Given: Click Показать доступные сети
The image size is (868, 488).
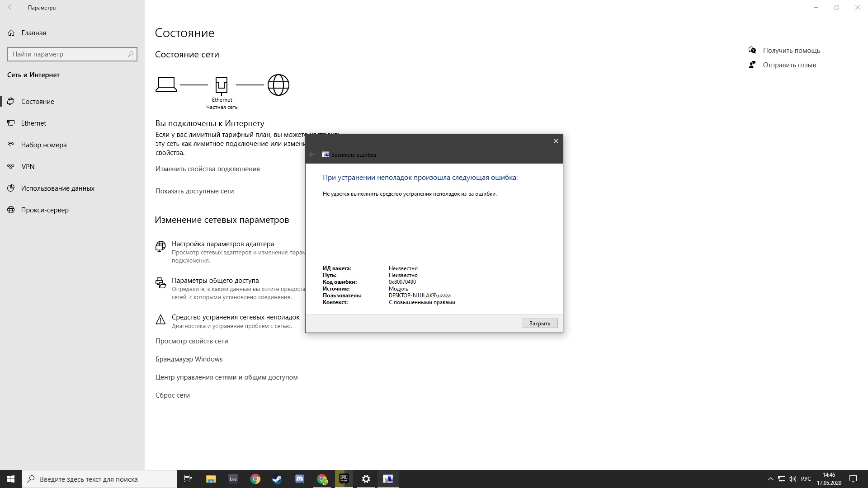Looking at the screenshot, I should 194,191.
